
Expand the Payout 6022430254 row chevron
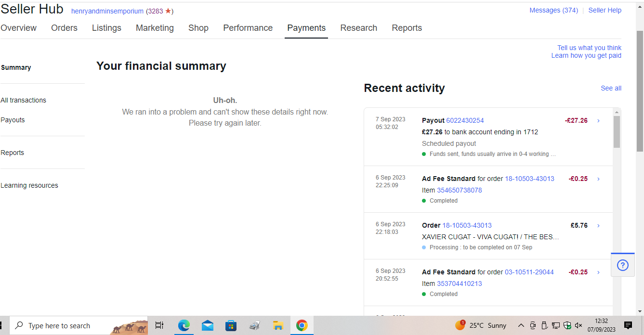[598, 121]
